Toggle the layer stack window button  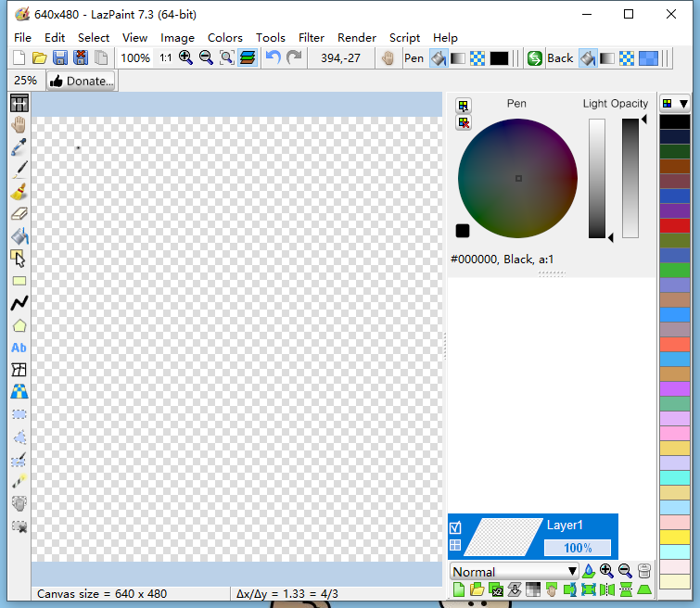(x=248, y=58)
